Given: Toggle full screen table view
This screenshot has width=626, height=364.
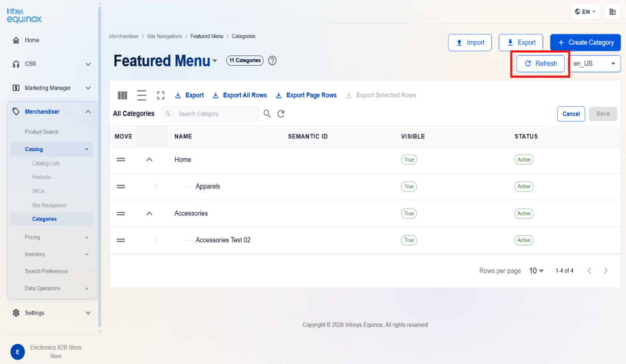Looking at the screenshot, I should coord(161,95).
